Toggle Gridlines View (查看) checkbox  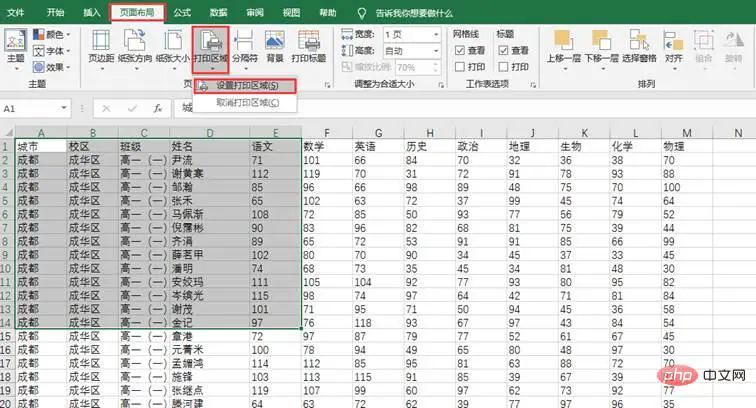point(460,50)
